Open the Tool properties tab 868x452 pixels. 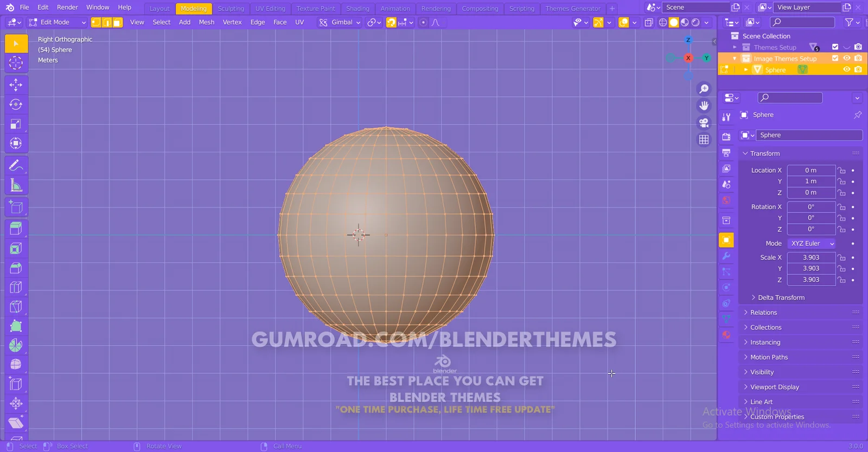(726, 117)
